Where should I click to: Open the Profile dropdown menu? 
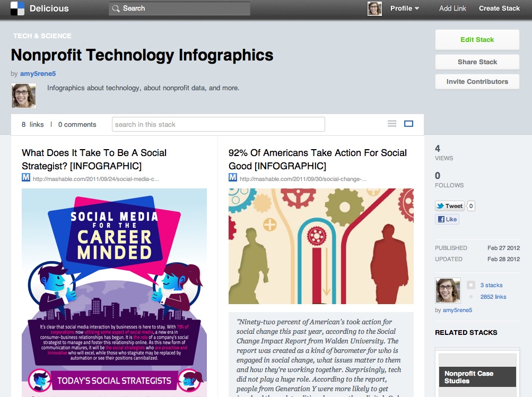404,8
